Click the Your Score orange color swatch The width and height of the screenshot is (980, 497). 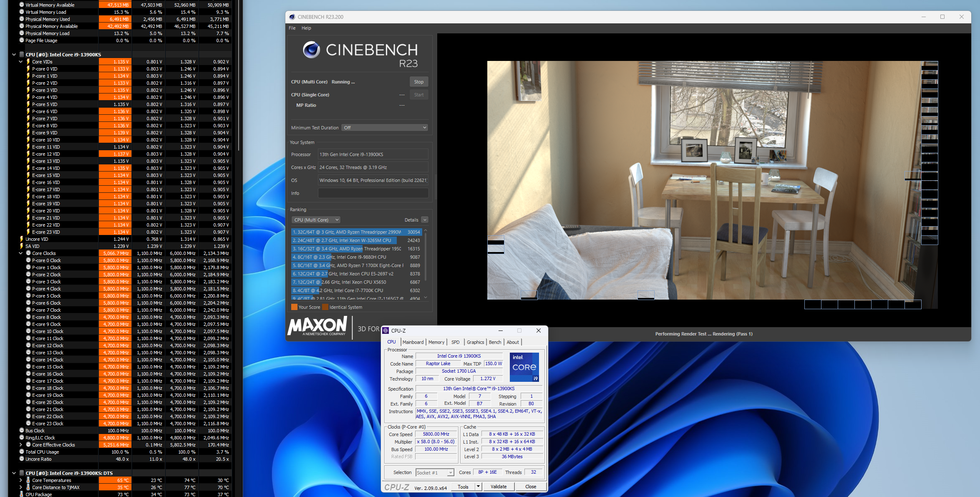(294, 307)
